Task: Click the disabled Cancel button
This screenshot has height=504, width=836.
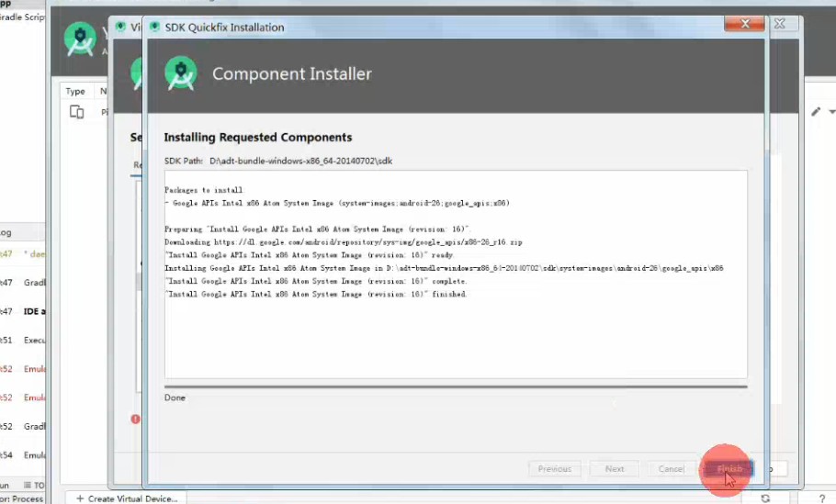Action: [671, 469]
